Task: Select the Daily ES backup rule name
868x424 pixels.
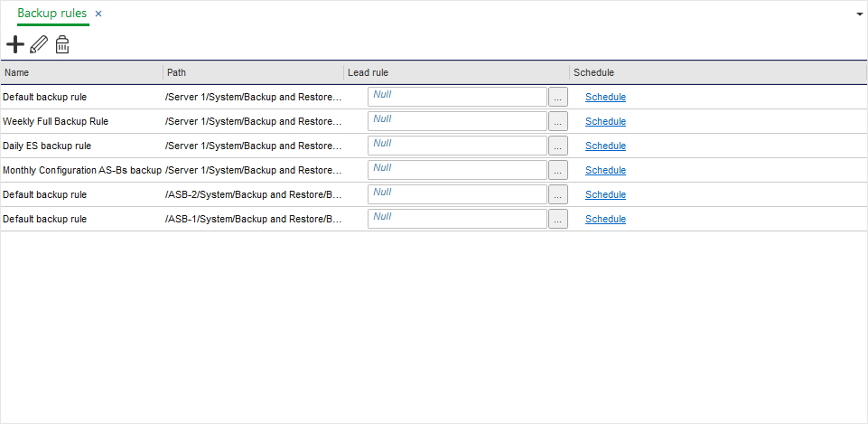Action: click(x=47, y=146)
